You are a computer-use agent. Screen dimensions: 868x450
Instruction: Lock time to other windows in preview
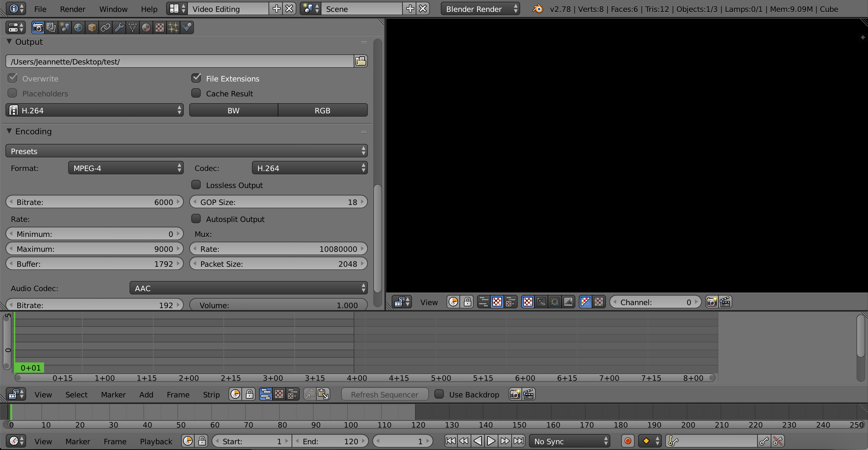[x=468, y=302]
